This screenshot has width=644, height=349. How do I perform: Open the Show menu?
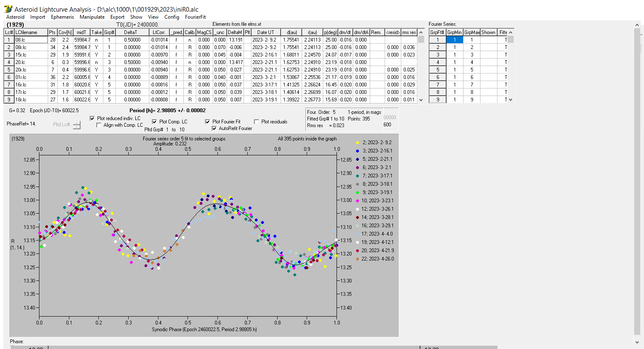136,17
